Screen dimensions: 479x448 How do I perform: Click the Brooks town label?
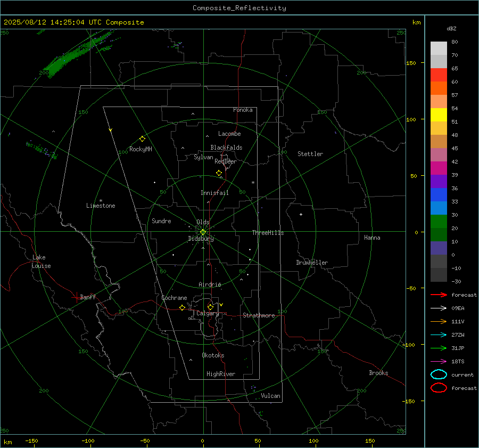click(x=378, y=373)
